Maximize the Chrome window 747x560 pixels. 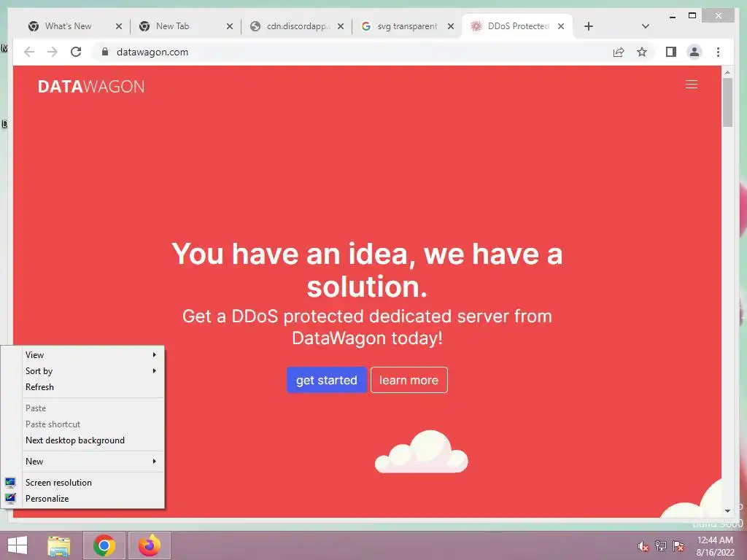pos(692,16)
